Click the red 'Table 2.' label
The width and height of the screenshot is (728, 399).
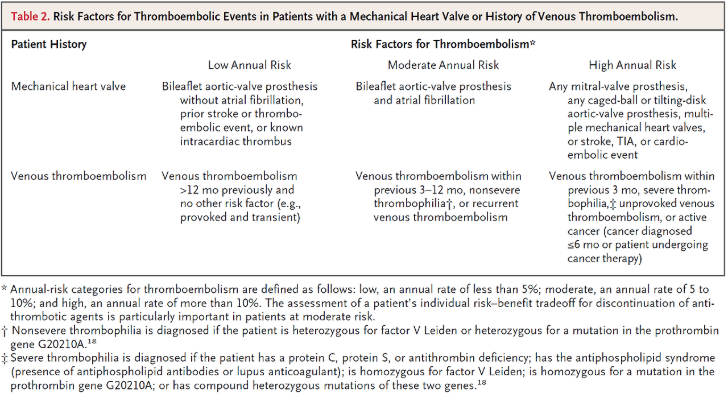tap(30, 17)
